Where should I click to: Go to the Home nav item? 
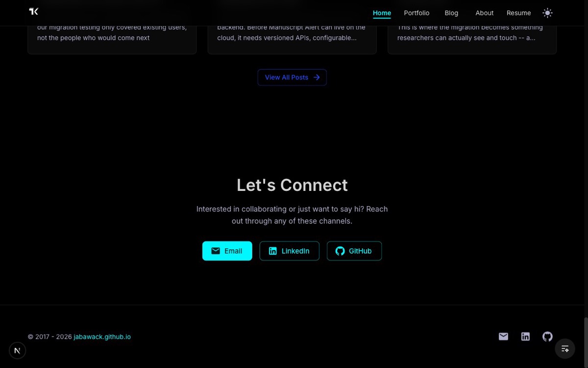(382, 13)
